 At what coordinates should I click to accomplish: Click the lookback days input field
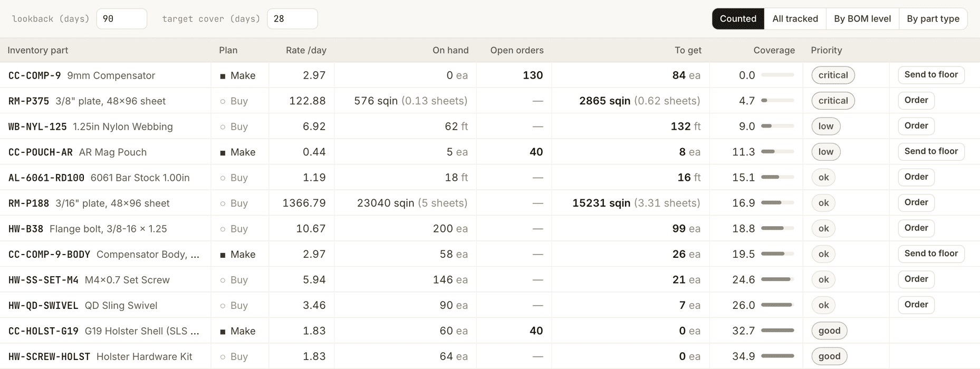click(x=122, y=19)
